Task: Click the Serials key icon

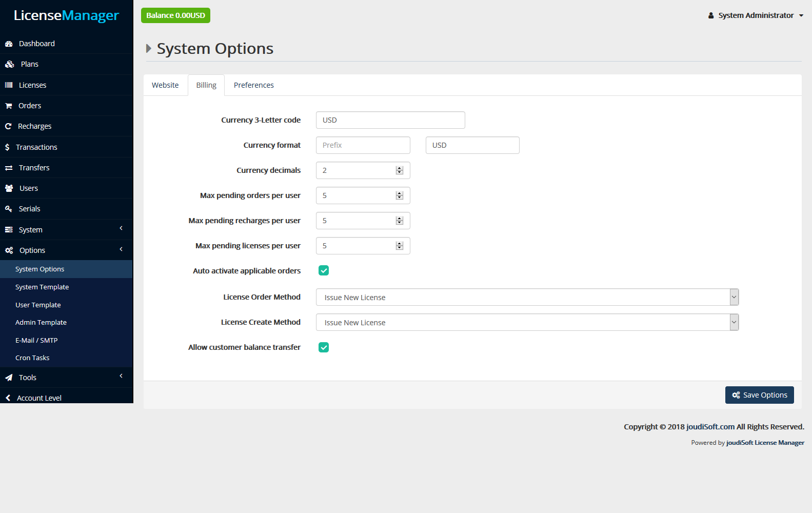Action: point(9,209)
